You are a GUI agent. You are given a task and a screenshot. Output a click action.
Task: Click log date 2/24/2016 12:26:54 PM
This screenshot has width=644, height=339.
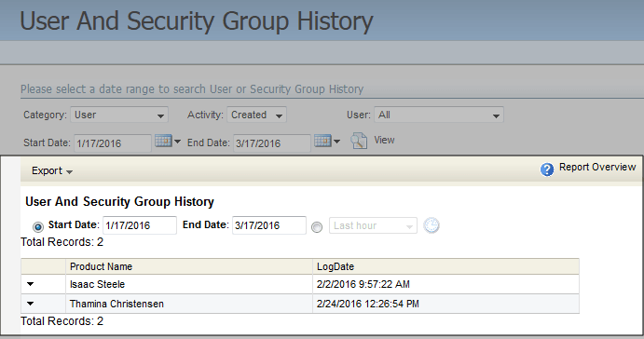point(367,304)
